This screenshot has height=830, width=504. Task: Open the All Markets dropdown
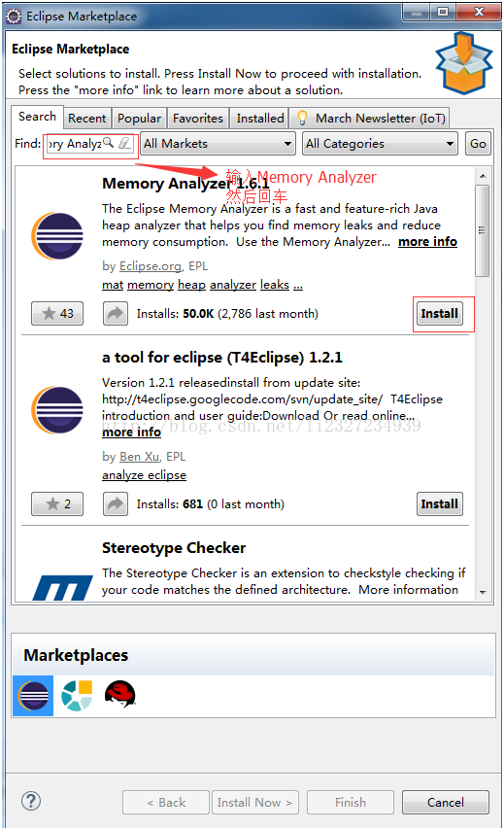[218, 144]
